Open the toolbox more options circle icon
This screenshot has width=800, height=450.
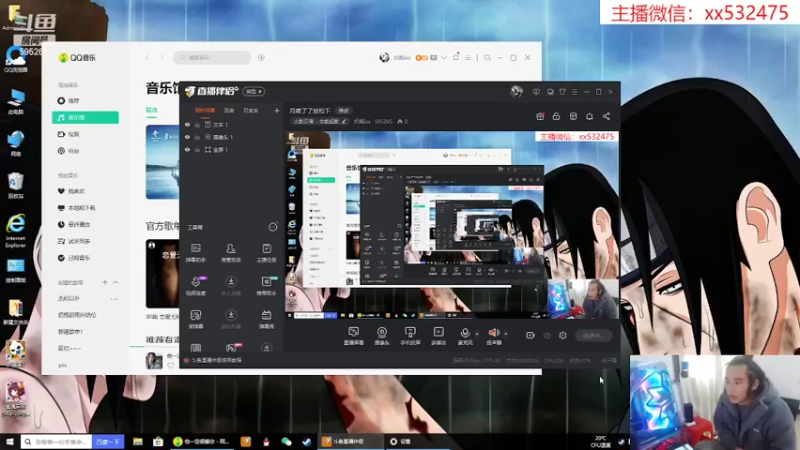[273, 227]
